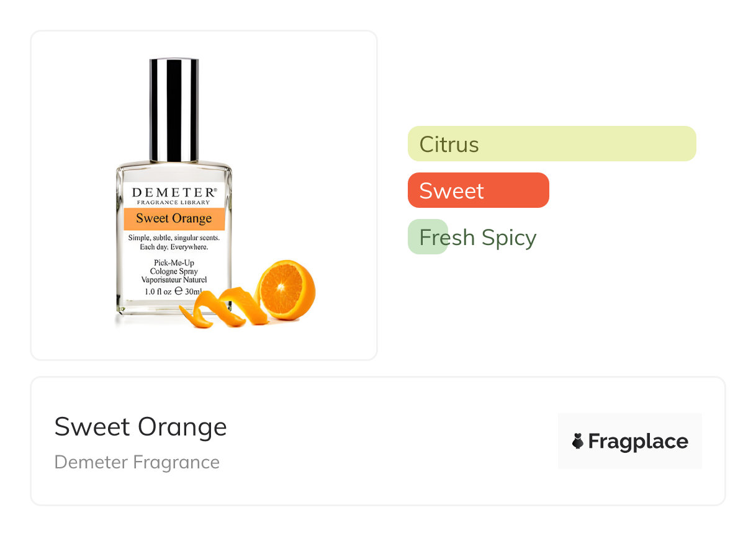Click the Fresh Spicy label text
This screenshot has width=756, height=536.
(478, 238)
